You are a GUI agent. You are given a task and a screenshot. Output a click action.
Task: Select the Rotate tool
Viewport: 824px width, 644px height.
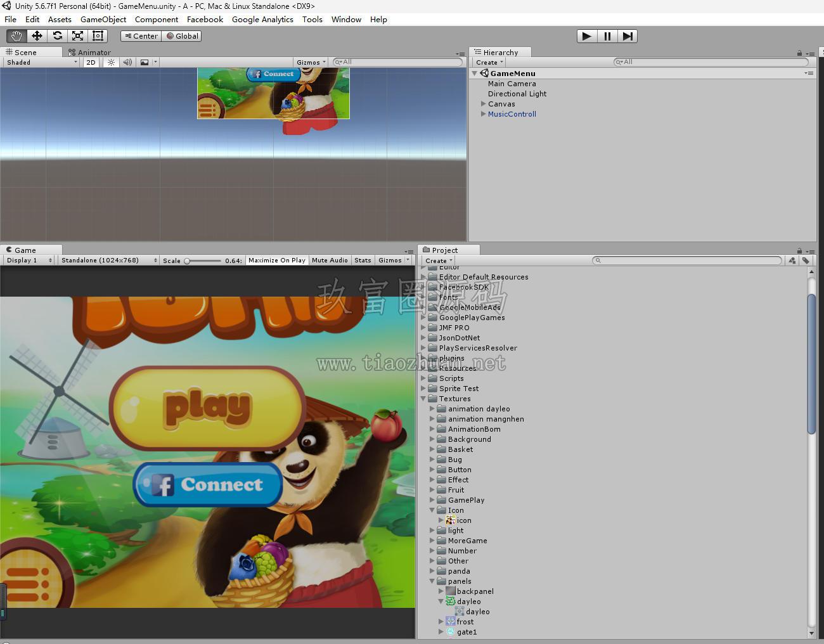[x=57, y=36]
